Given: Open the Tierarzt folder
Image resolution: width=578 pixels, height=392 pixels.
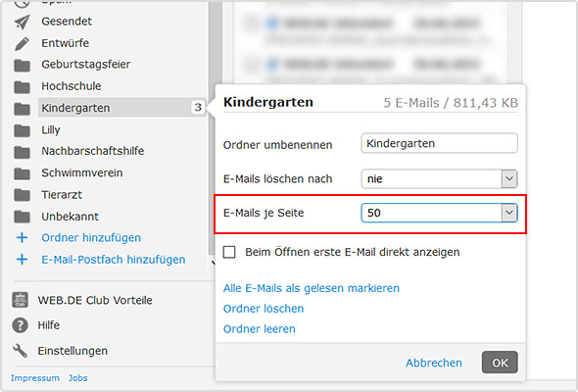Looking at the screenshot, I should 62,194.
